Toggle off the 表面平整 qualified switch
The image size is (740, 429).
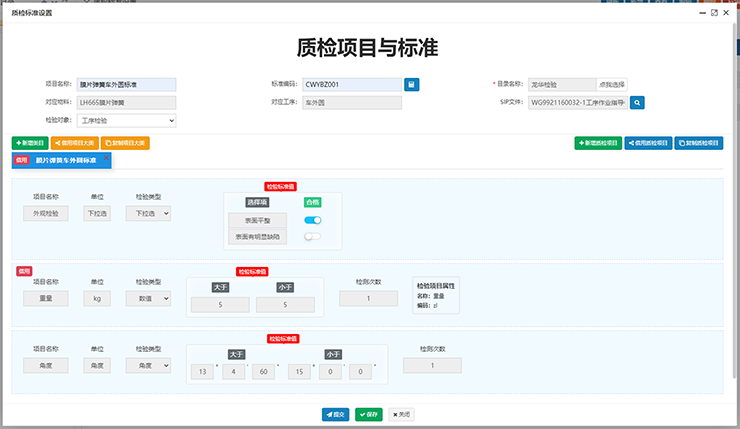click(x=313, y=220)
